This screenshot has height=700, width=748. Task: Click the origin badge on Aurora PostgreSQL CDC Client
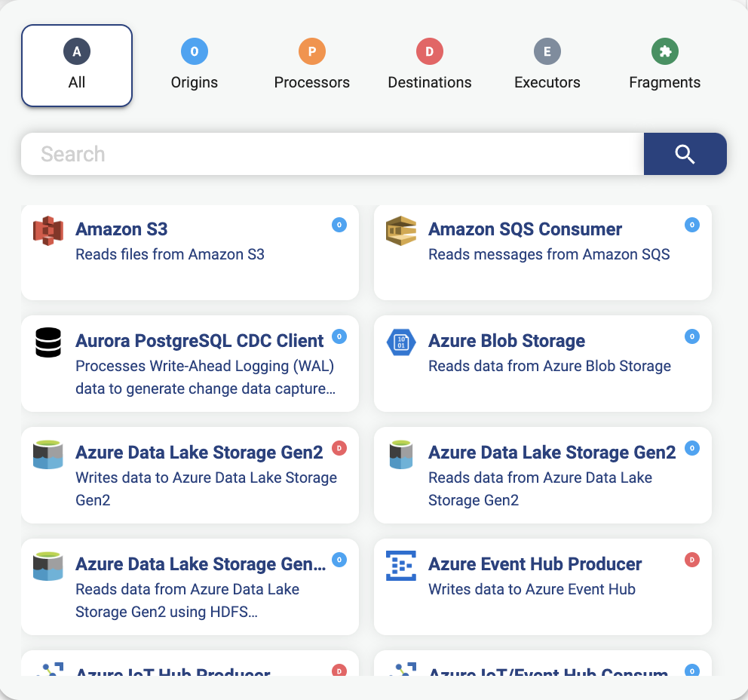coord(339,336)
